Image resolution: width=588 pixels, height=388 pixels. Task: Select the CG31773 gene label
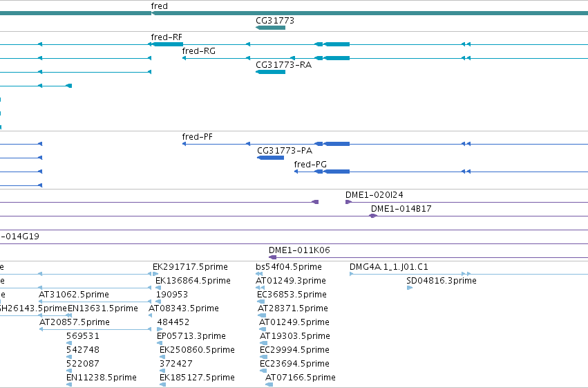(275, 20)
